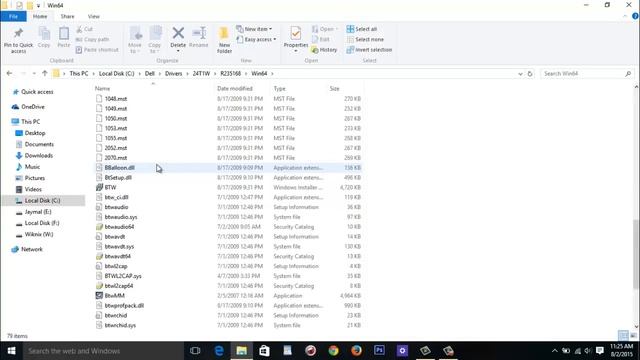
Task: Click Select none in ribbon
Action: [x=365, y=39]
